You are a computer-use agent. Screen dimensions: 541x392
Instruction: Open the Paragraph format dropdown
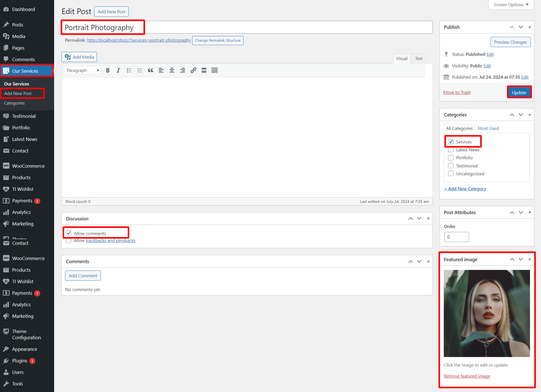point(83,70)
